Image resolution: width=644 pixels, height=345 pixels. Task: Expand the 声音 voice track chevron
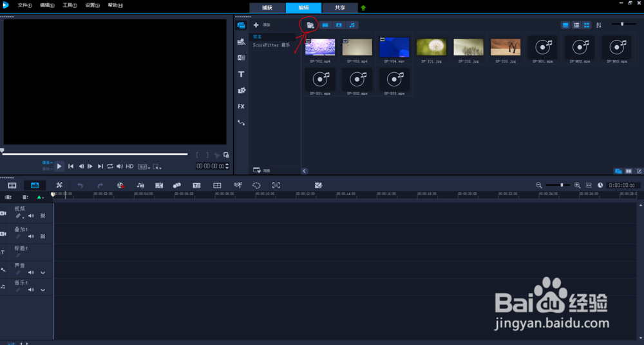[43, 273]
